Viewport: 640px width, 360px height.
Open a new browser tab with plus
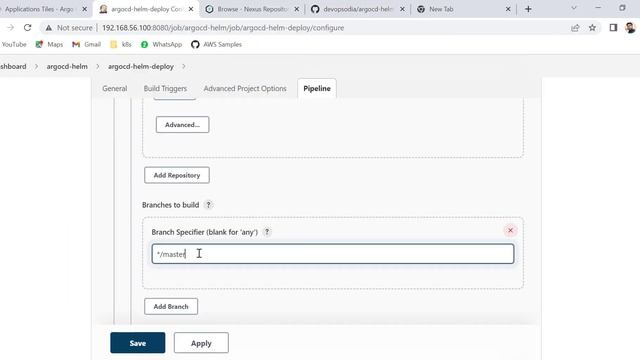(x=528, y=9)
